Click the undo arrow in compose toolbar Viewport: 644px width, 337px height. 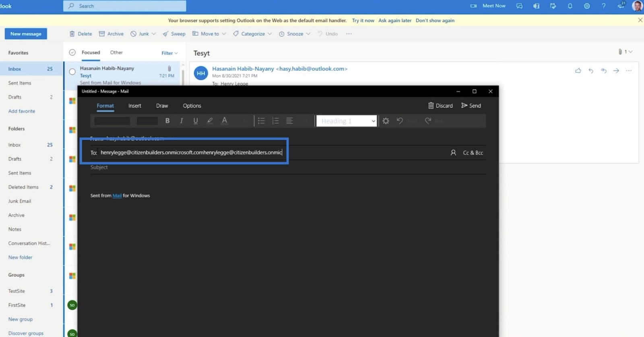[x=400, y=121]
